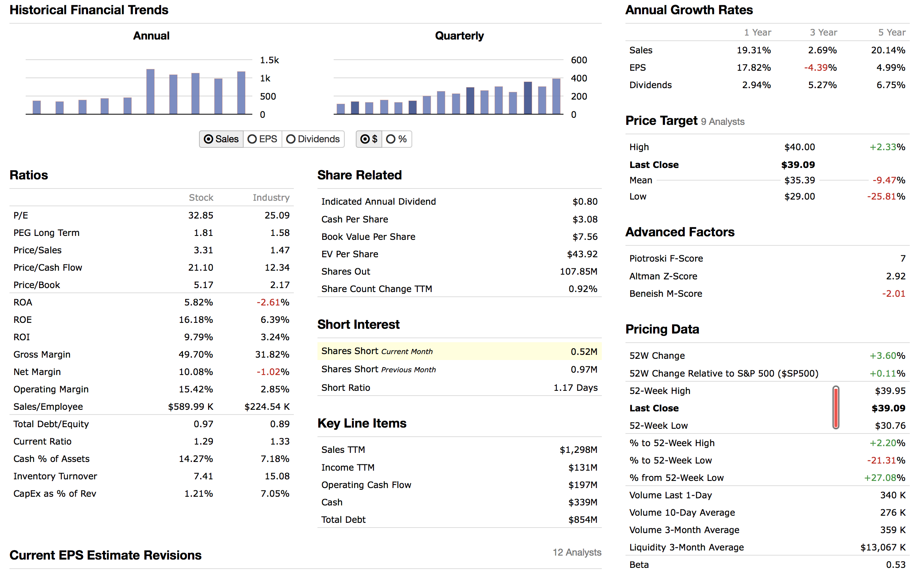Screen dimensions: 924x573
Task: Switch chart to percent (%) display
Action: [x=397, y=139]
